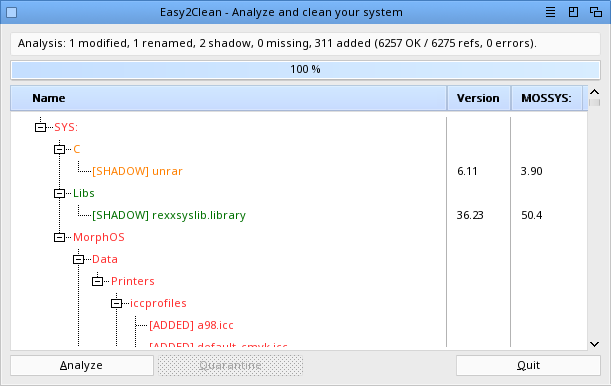Select the [SHADOW] unrar entry
Image resolution: width=611 pixels, height=386 pixels.
click(x=137, y=171)
